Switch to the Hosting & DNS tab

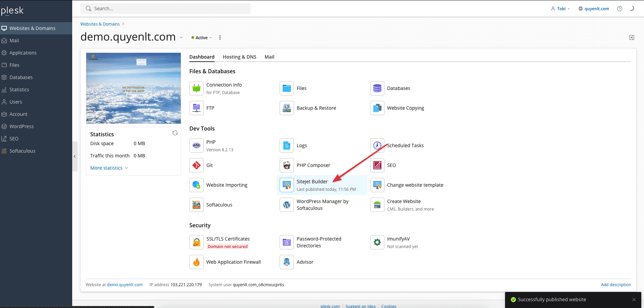click(239, 57)
